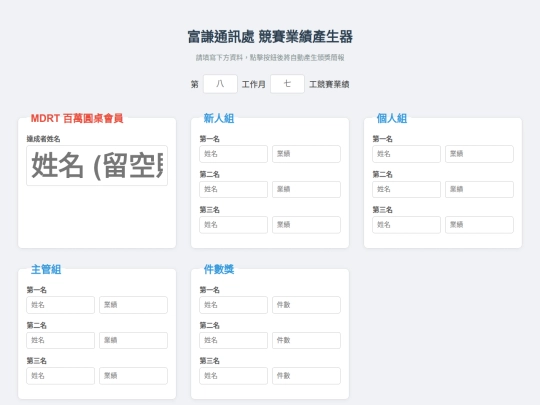
Task: Click 新人組 second place name field
Action: pyautogui.click(x=233, y=189)
